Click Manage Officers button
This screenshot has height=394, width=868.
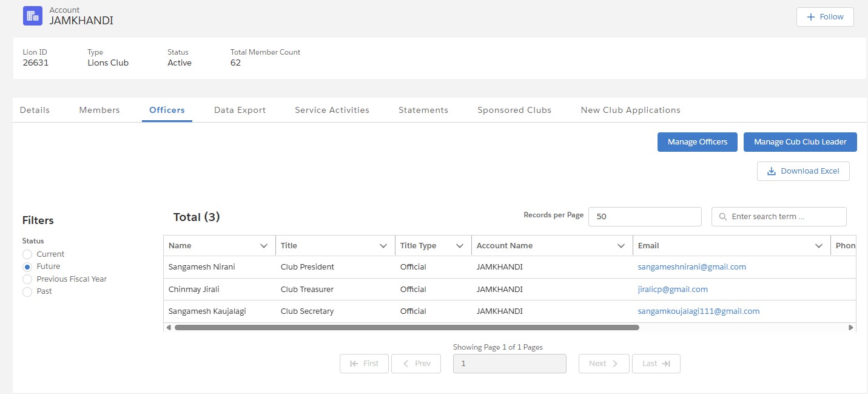(x=698, y=142)
